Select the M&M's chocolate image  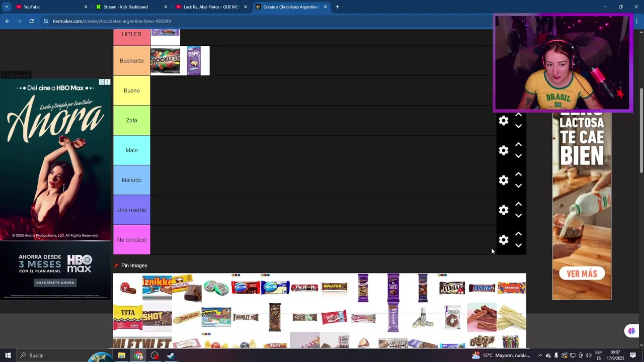coord(452,288)
